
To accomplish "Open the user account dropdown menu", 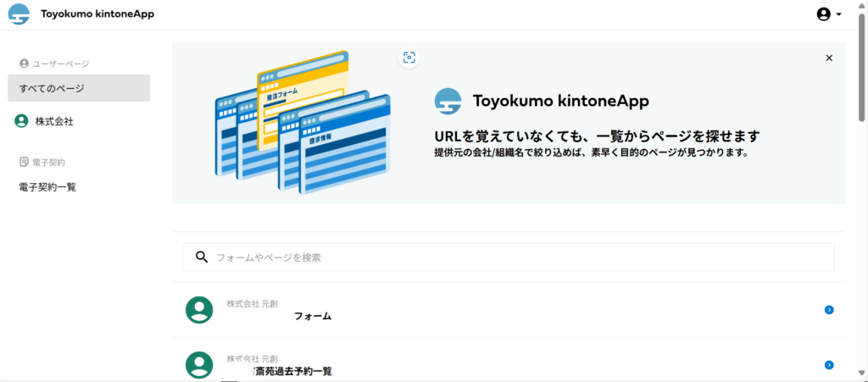I will [x=829, y=14].
